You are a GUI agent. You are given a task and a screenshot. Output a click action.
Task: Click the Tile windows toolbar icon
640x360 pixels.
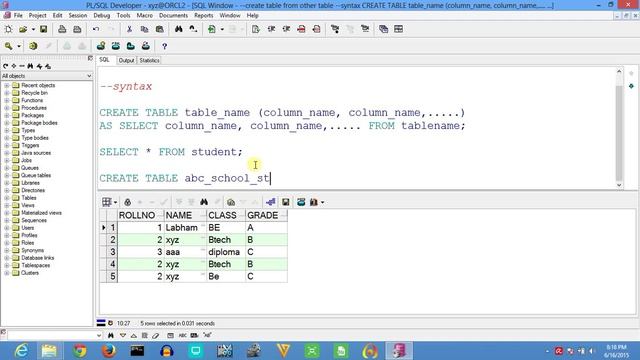398,29
